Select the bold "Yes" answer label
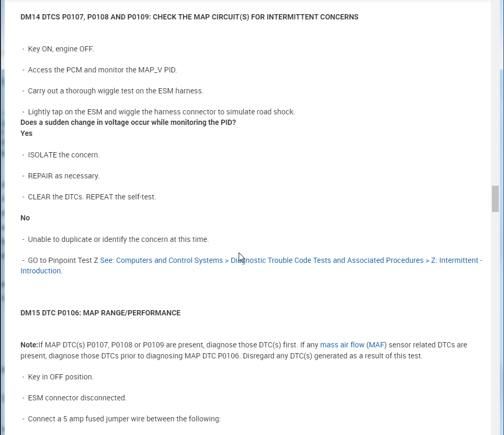 click(x=26, y=134)
